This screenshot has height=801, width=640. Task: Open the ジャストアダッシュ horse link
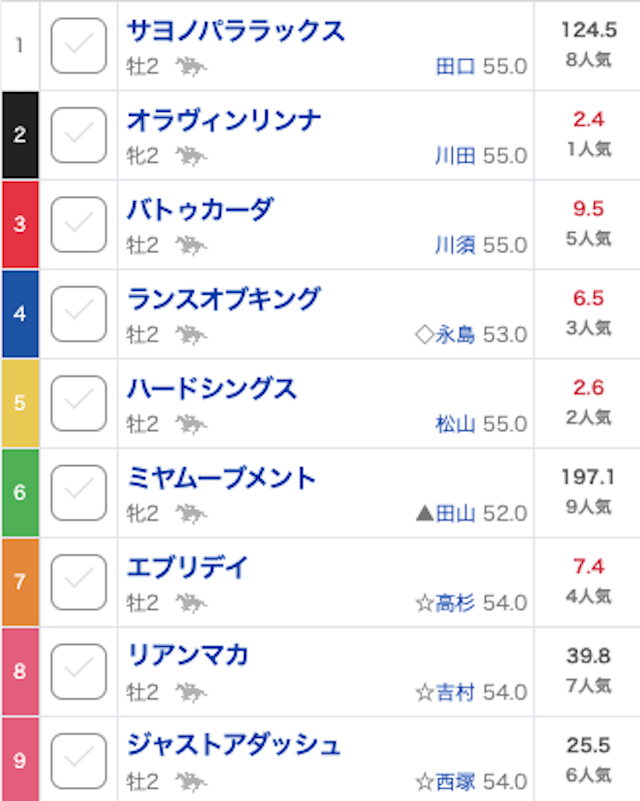234,745
